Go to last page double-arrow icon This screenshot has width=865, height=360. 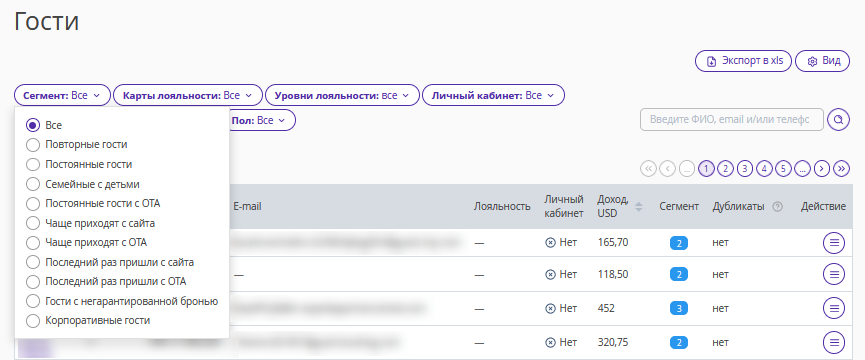coord(841,169)
